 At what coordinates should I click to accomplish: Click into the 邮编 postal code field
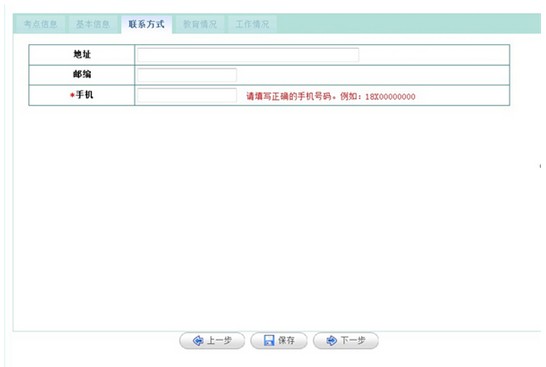(187, 75)
